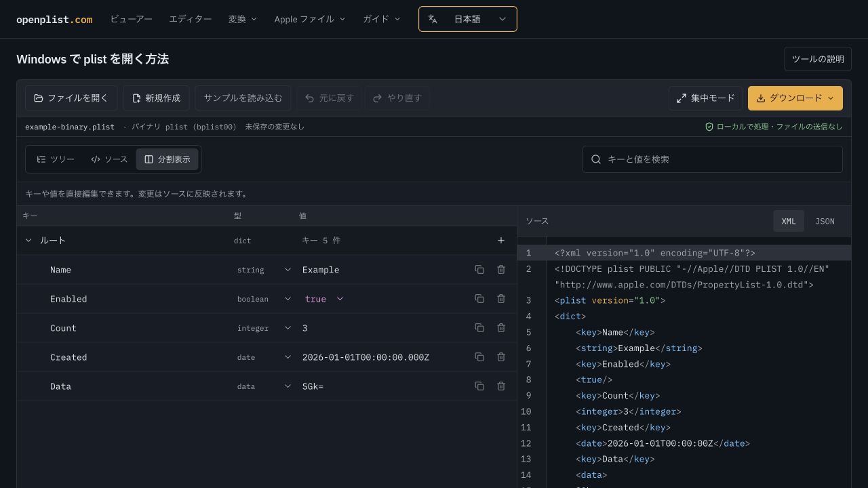868x488 pixels.
Task: Open ツールの説明
Action: point(818,59)
